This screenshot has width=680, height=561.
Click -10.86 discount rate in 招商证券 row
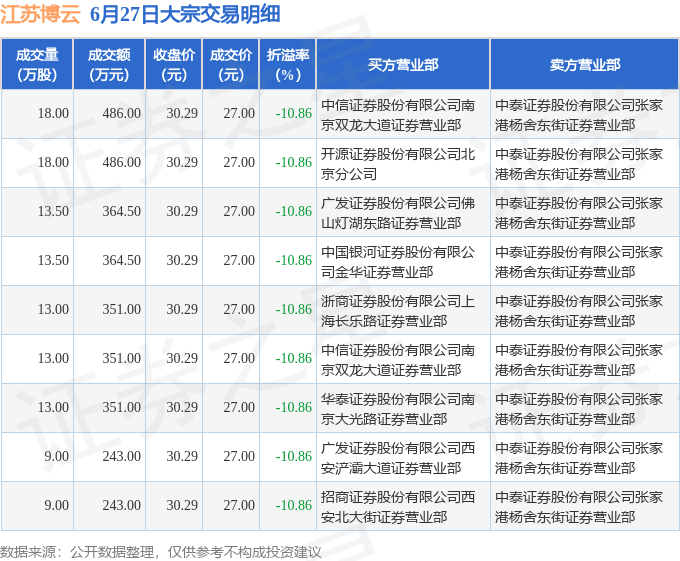(294, 506)
